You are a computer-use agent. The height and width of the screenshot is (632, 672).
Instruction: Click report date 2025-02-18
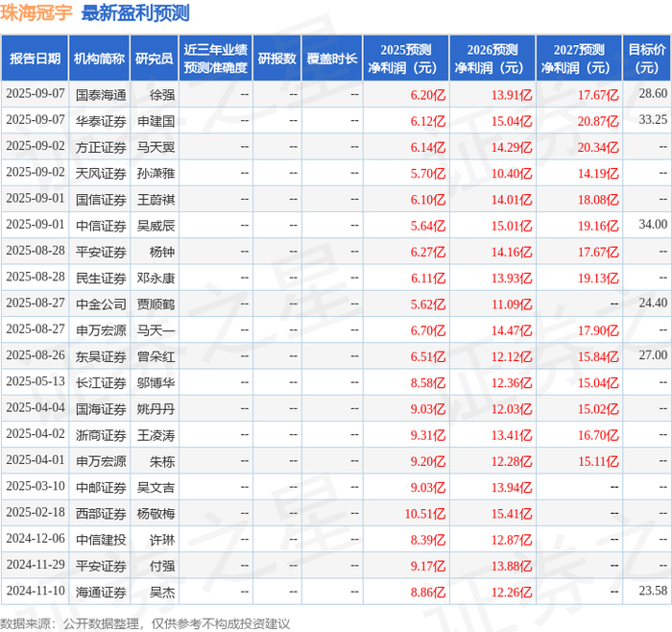tap(36, 512)
